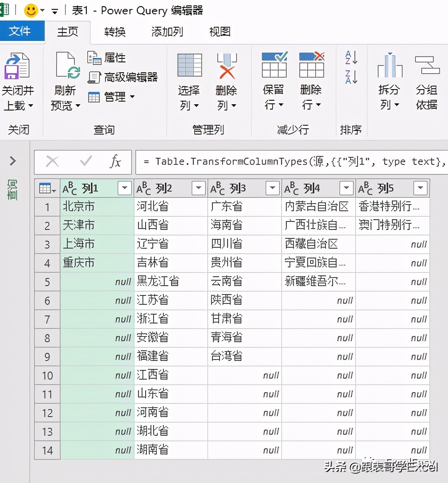The height and width of the screenshot is (483, 448).
Task: Select the cell starting with 新疆维吾尔
Action: coord(319,282)
